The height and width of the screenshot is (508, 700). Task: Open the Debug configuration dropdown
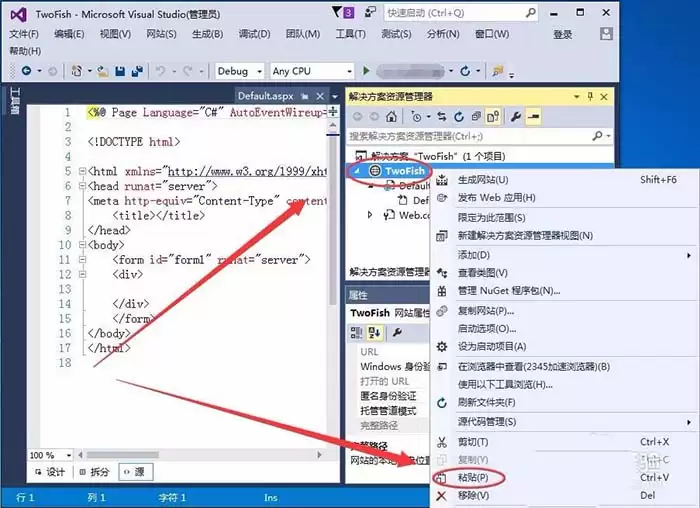pos(240,71)
